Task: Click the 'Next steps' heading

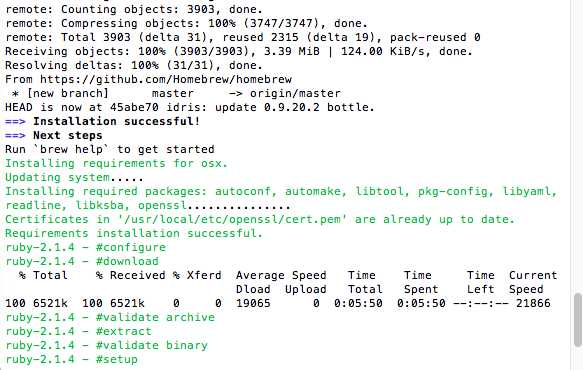Action: click(68, 136)
